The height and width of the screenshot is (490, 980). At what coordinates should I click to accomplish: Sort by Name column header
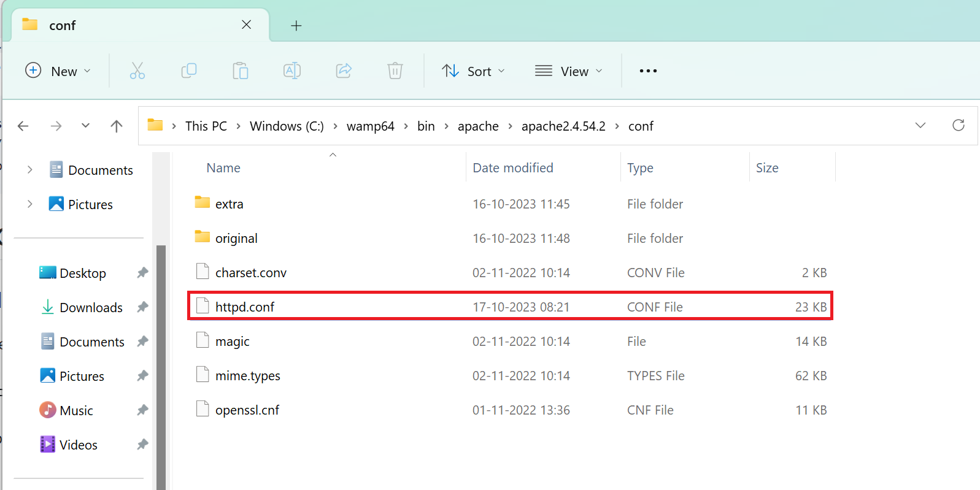tap(223, 168)
